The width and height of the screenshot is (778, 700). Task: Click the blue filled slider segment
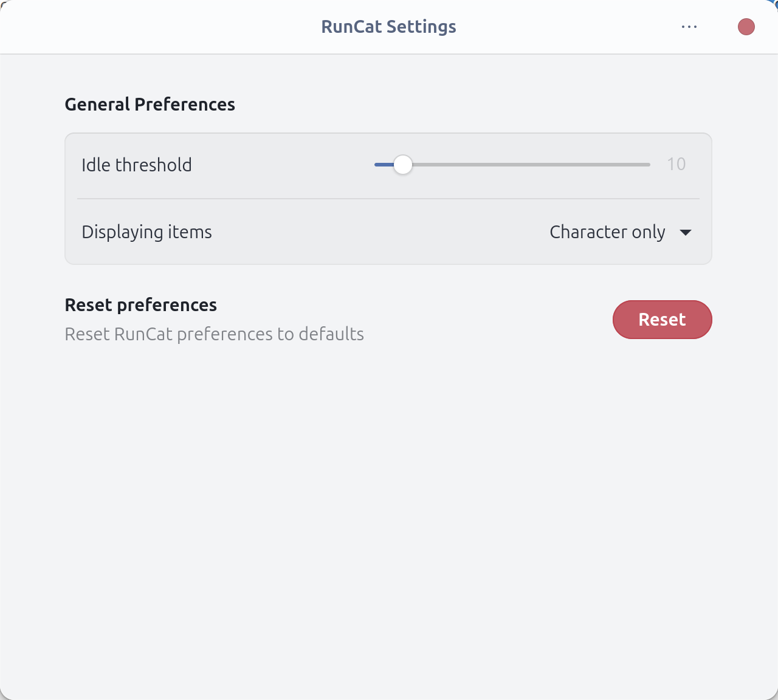[383, 165]
